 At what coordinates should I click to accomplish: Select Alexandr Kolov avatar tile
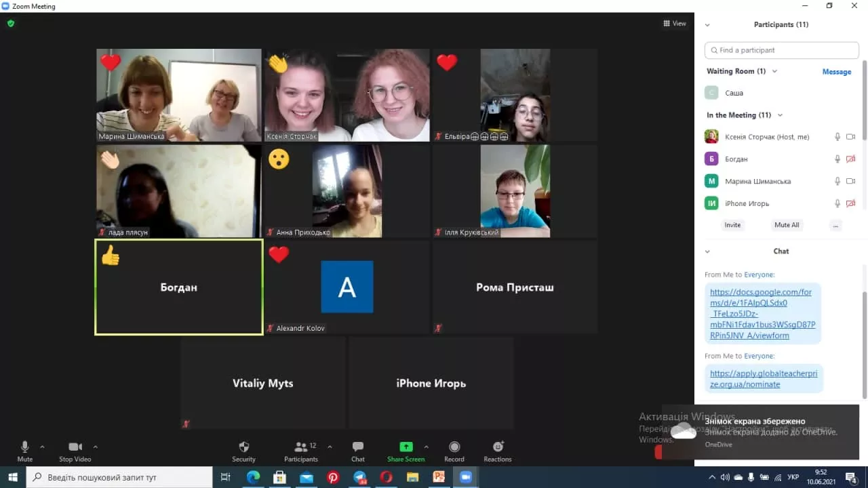[x=347, y=287]
